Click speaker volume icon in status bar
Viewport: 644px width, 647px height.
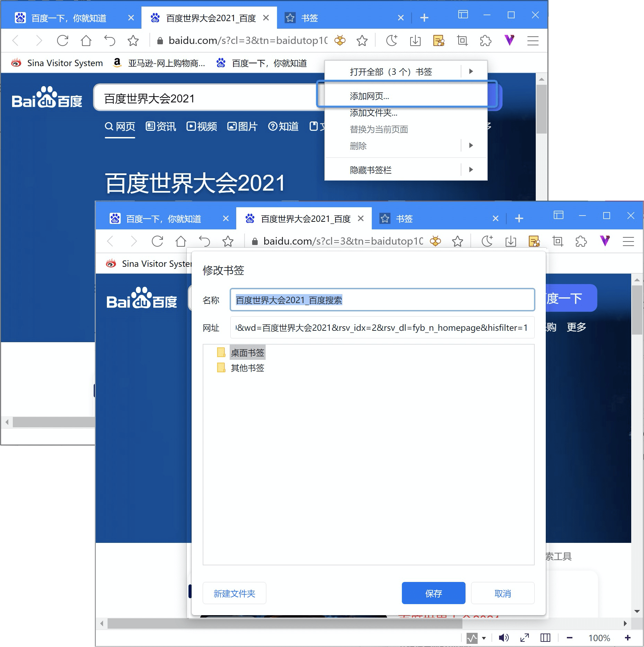504,638
